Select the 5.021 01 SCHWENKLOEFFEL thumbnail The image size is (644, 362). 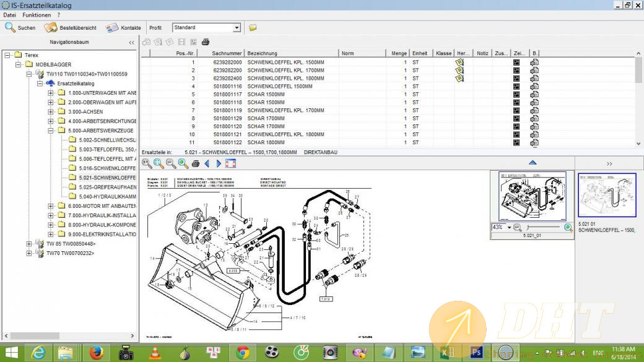(x=607, y=195)
